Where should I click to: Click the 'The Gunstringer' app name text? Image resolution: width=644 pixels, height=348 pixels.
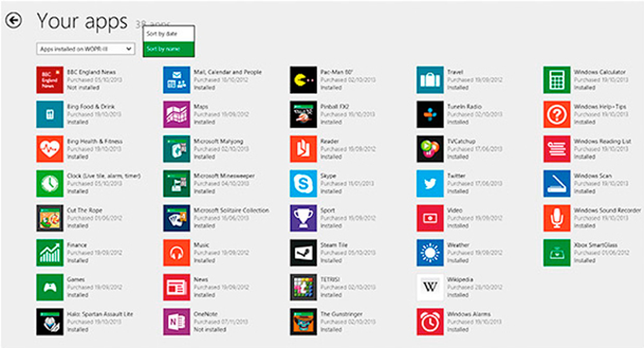[341, 314]
